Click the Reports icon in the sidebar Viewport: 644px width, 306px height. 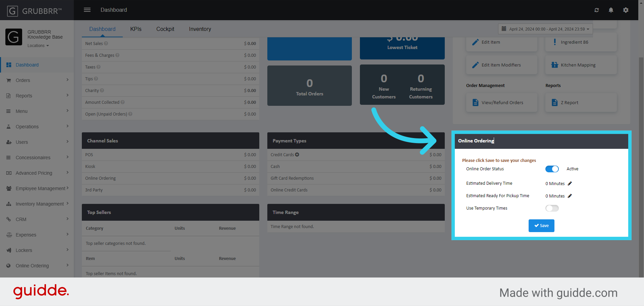(x=9, y=96)
